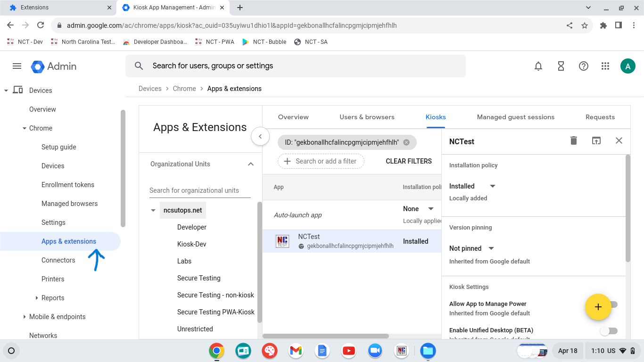This screenshot has height=362, width=644.
Task: Delete the NCTest app with trash icon
Action: coord(574,140)
